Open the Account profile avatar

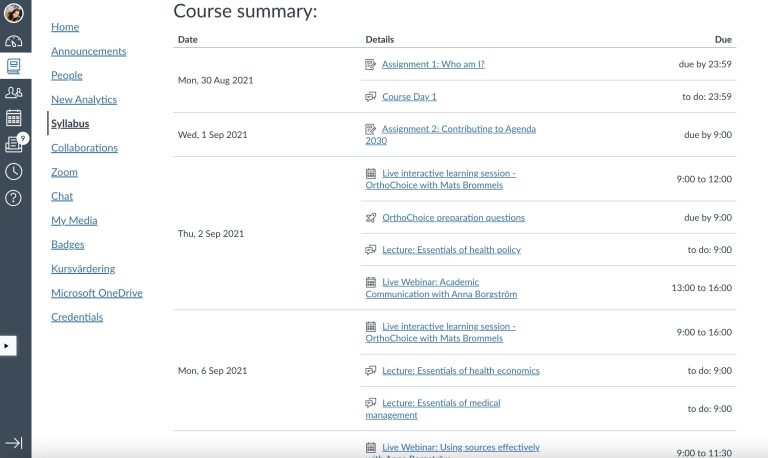[14, 13]
